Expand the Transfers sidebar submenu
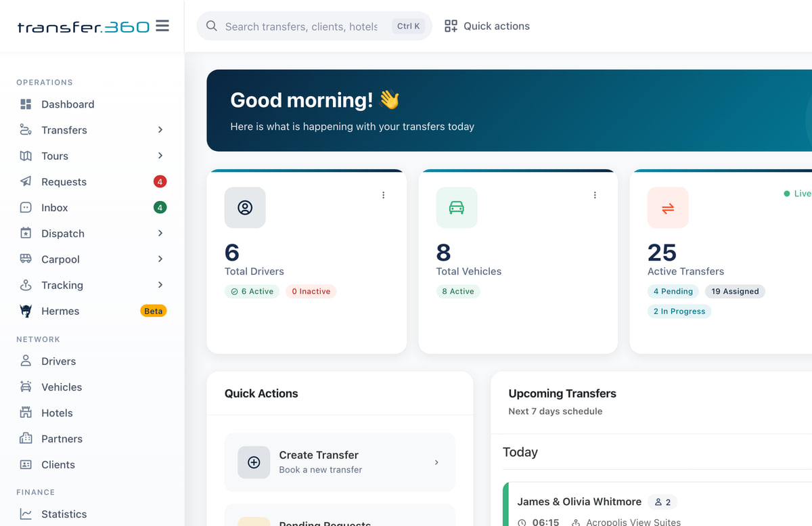Image resolution: width=812 pixels, height=526 pixels. [x=160, y=130]
